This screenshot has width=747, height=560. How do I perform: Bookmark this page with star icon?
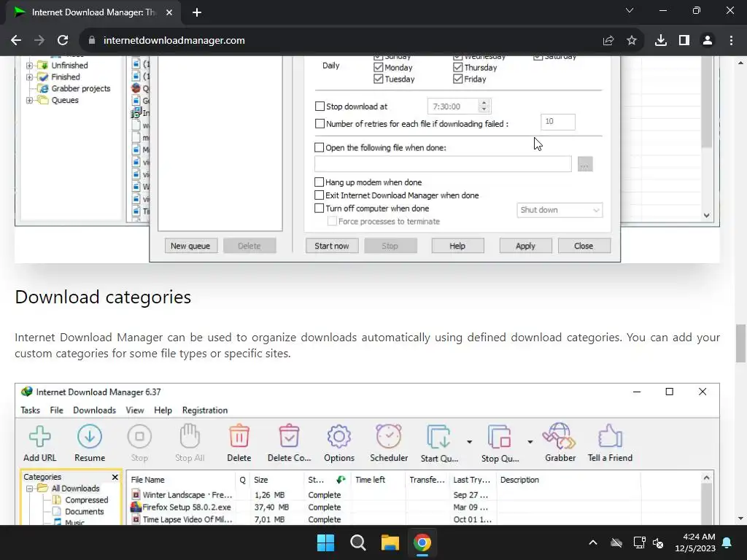pyautogui.click(x=632, y=41)
